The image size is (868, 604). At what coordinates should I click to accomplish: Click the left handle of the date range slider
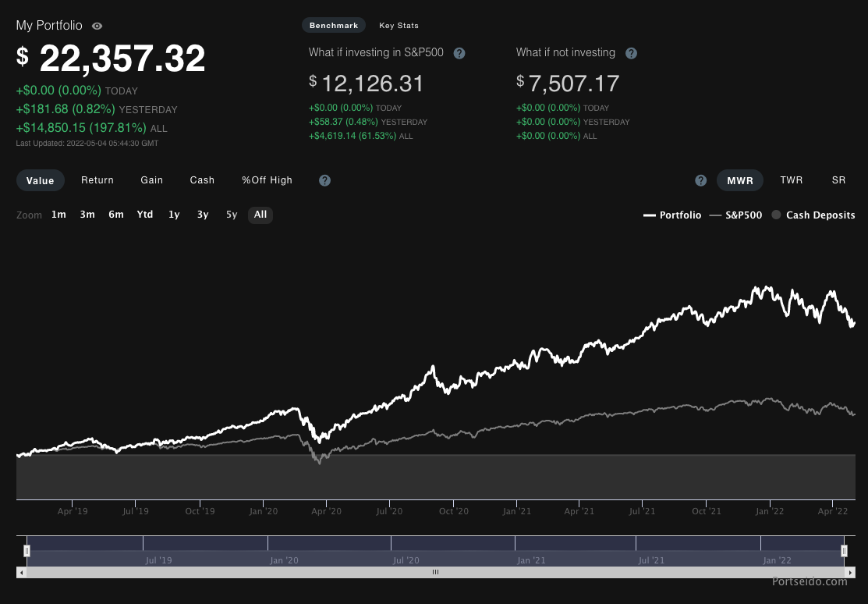tap(27, 550)
